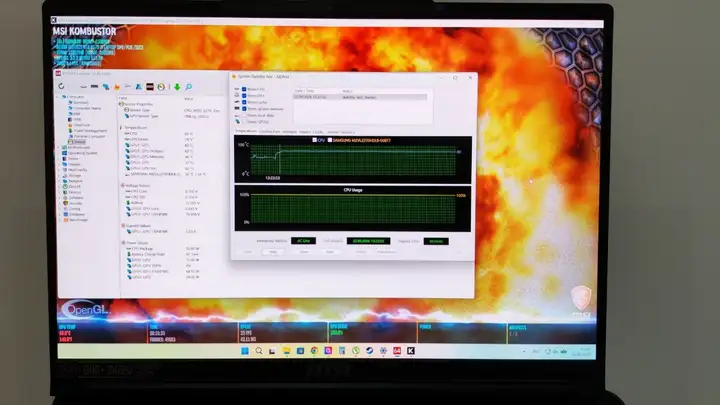The height and width of the screenshot is (405, 720).
Task: Switch to the Cooling Fans tab
Action: 270,132
